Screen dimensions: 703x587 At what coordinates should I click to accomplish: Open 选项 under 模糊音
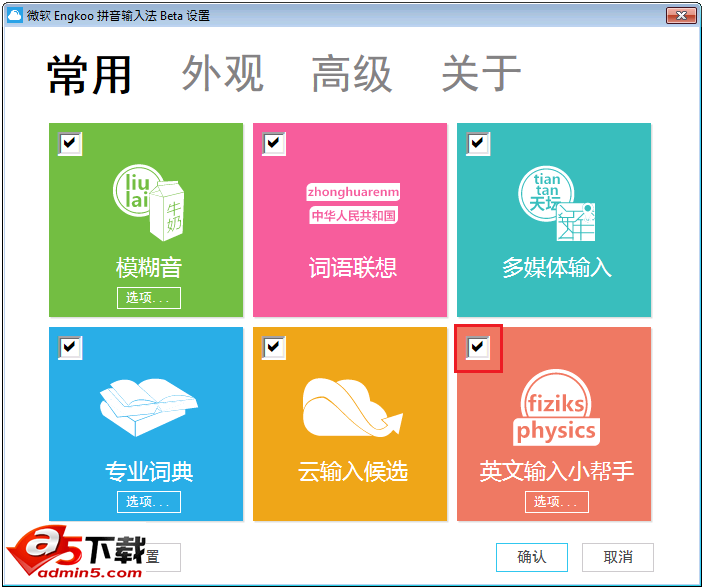149,298
